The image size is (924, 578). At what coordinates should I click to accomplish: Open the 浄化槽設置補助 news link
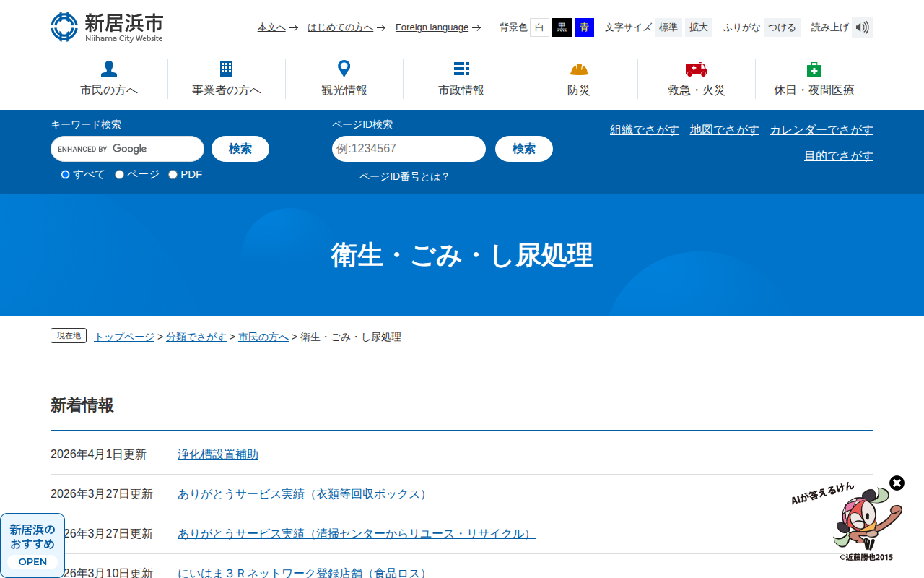pyautogui.click(x=217, y=454)
